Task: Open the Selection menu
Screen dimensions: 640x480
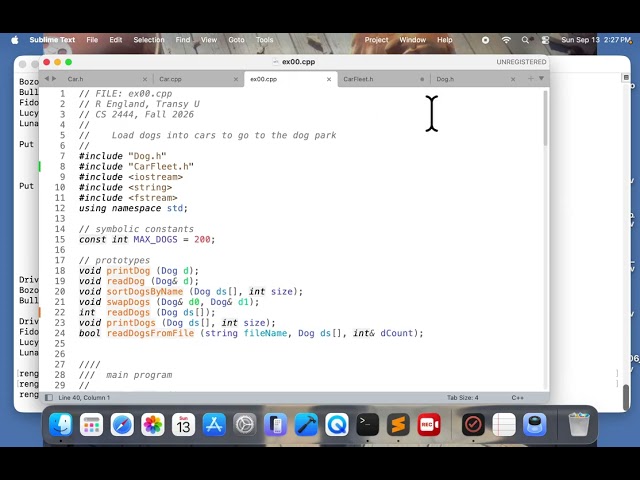Action: point(149,40)
